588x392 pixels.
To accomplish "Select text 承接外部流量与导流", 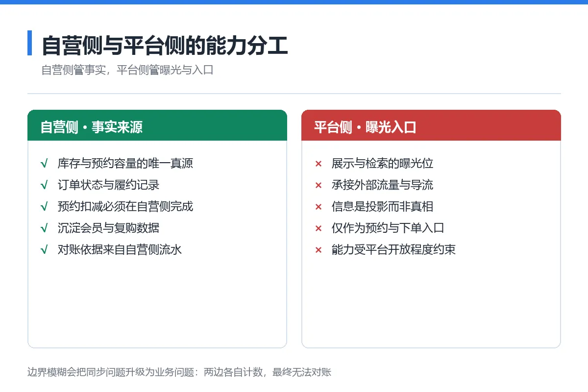I will pyautogui.click(x=382, y=185).
